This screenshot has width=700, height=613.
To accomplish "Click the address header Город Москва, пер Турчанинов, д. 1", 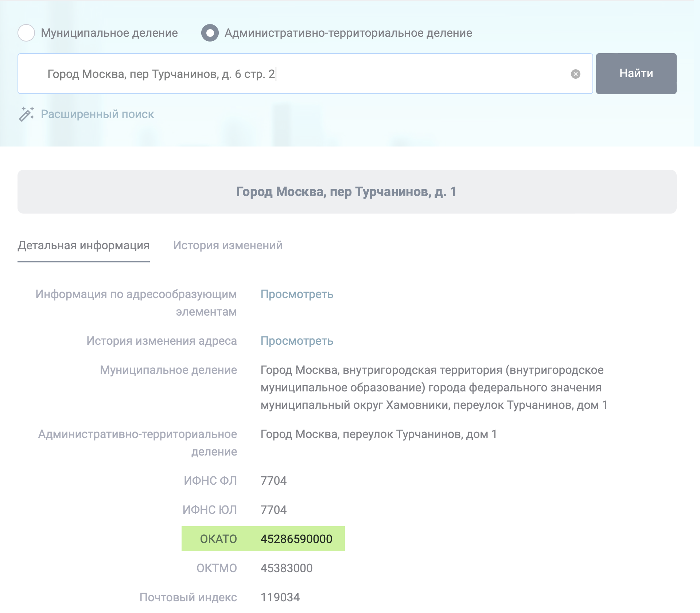I will coord(347,192).
